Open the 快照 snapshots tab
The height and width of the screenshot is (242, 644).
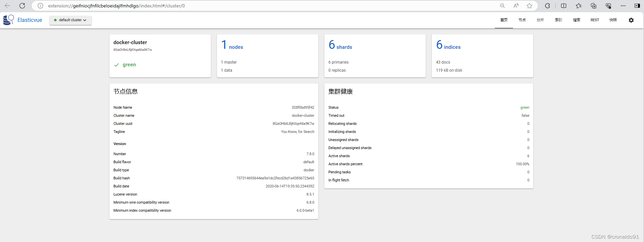613,20
